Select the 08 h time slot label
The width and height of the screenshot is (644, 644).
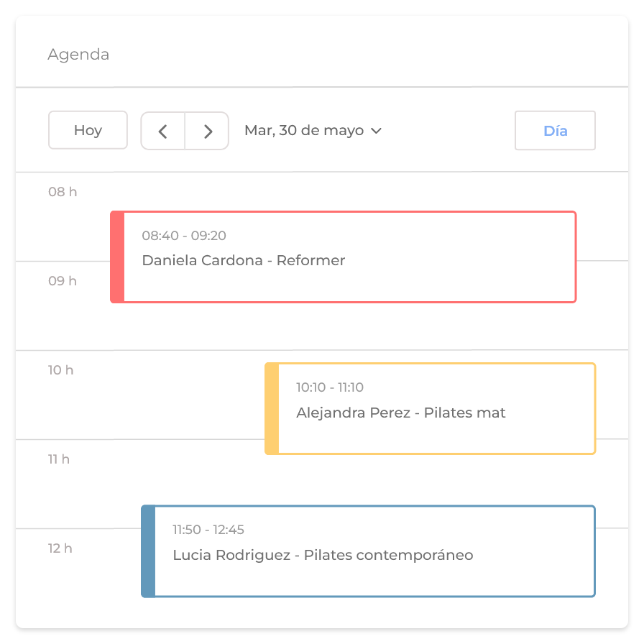[x=63, y=192]
